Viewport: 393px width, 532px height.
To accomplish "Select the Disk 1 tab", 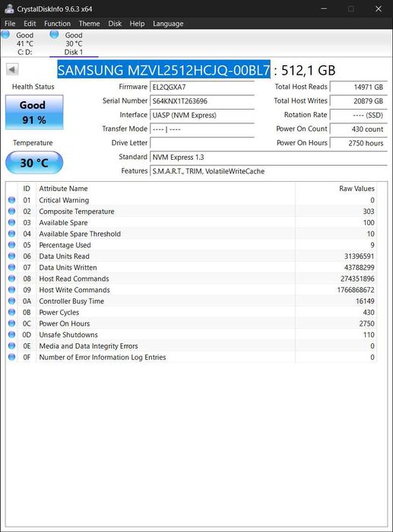I will coord(74,43).
